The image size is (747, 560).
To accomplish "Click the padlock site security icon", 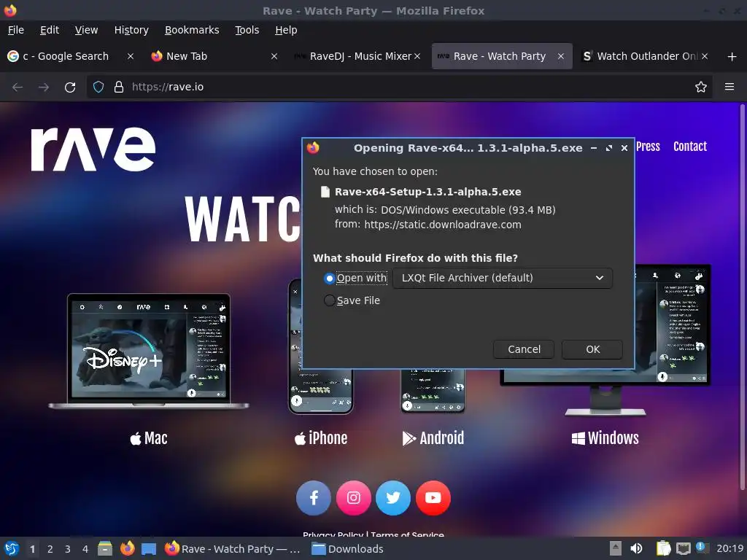I will [x=119, y=87].
